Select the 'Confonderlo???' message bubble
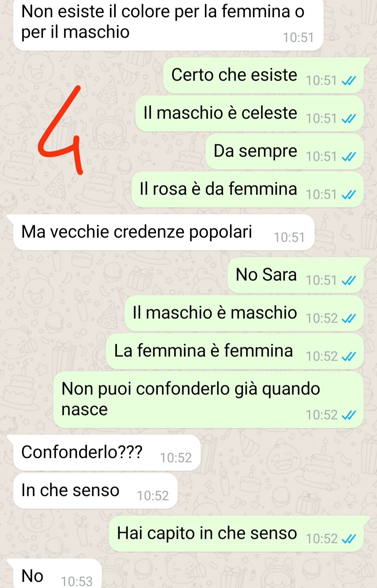The image size is (377, 588). click(x=107, y=453)
